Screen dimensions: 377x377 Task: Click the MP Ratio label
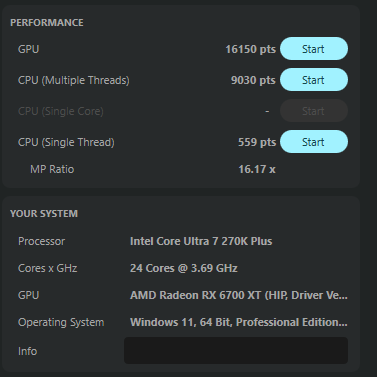click(52, 169)
